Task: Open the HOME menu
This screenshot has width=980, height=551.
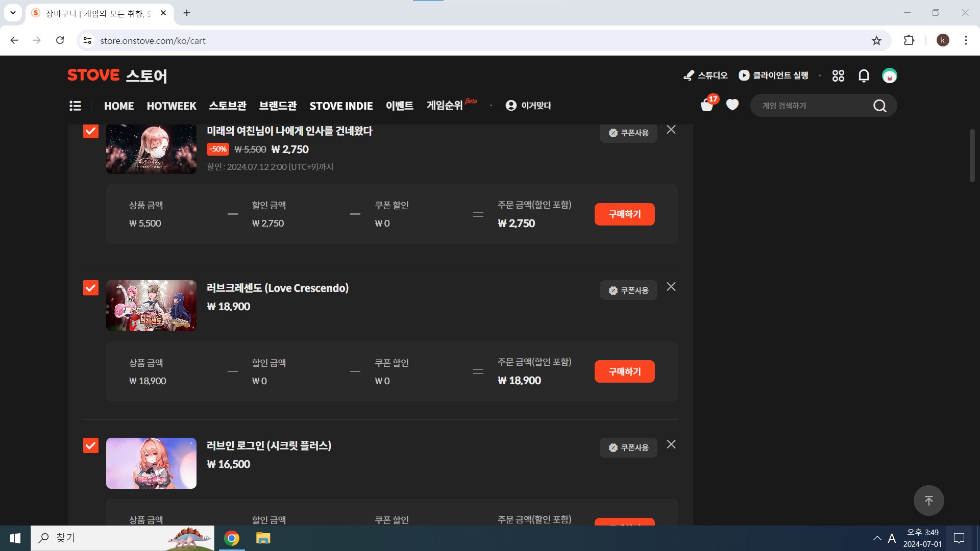Action: pos(119,106)
